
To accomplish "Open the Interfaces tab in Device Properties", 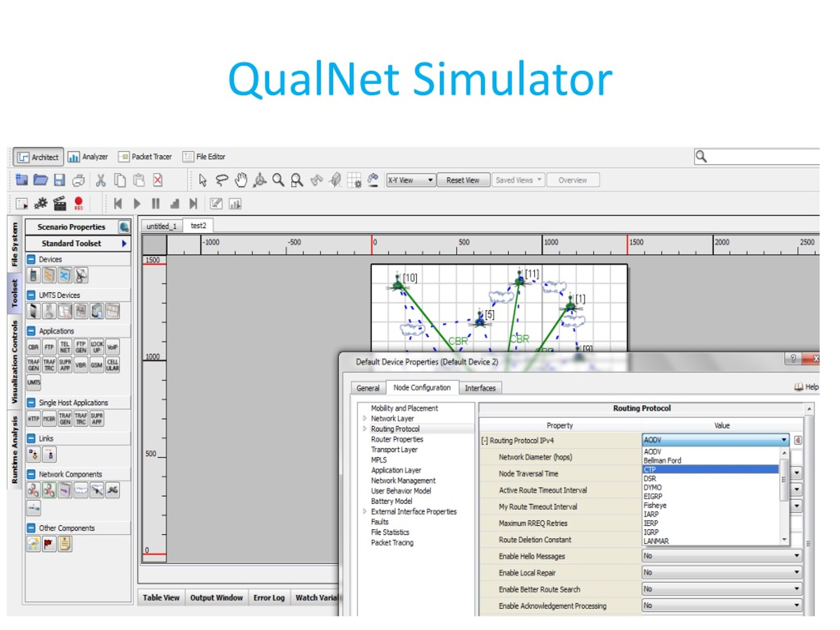I will [480, 388].
